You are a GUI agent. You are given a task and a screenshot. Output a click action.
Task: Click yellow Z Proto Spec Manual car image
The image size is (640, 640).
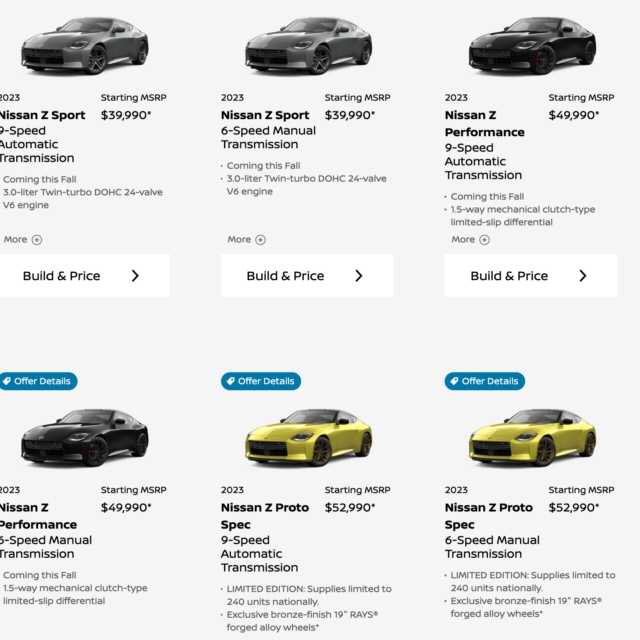[x=532, y=438]
